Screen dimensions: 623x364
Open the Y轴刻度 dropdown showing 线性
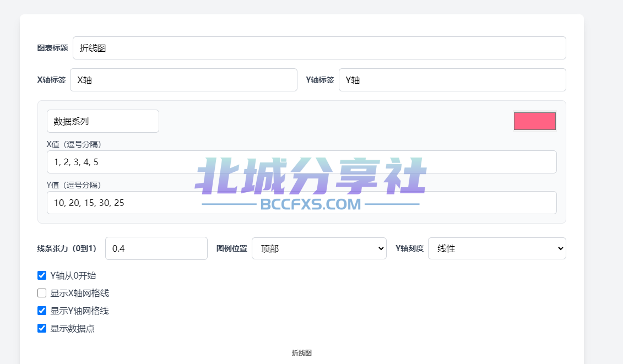(497, 248)
